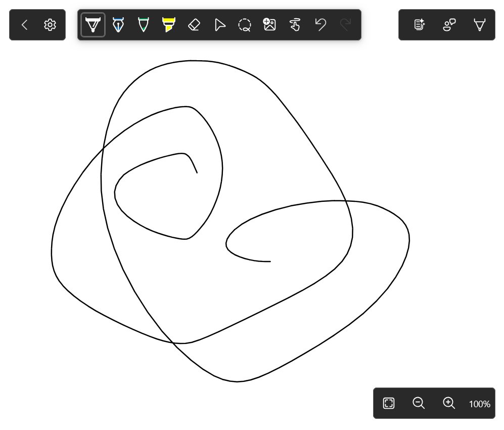This screenshot has height=430, width=504.
Task: Open the AI notes summary tool
Action: pos(419,24)
